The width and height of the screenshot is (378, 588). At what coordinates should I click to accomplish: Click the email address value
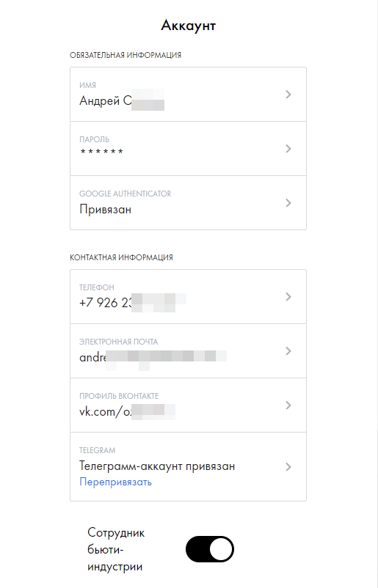pyautogui.click(x=153, y=358)
